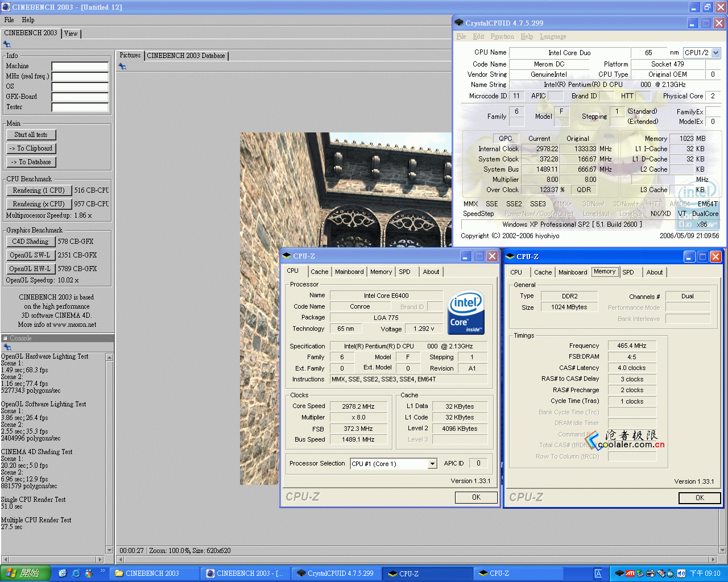Screen dimensions: 728x582
Task: Click the To Clipboard button
Action: point(31,148)
